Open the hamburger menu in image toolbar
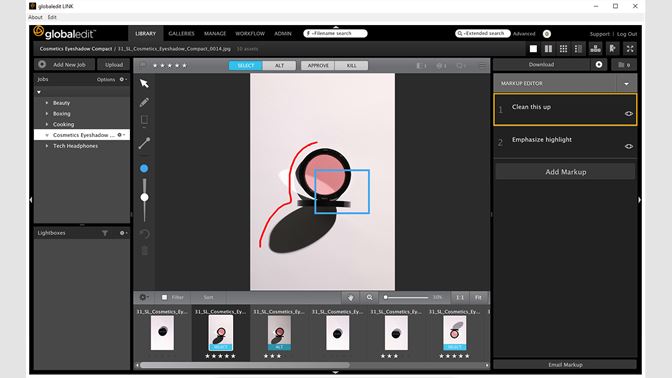Image resolution: width=672 pixels, height=378 pixels. pyautogui.click(x=483, y=66)
